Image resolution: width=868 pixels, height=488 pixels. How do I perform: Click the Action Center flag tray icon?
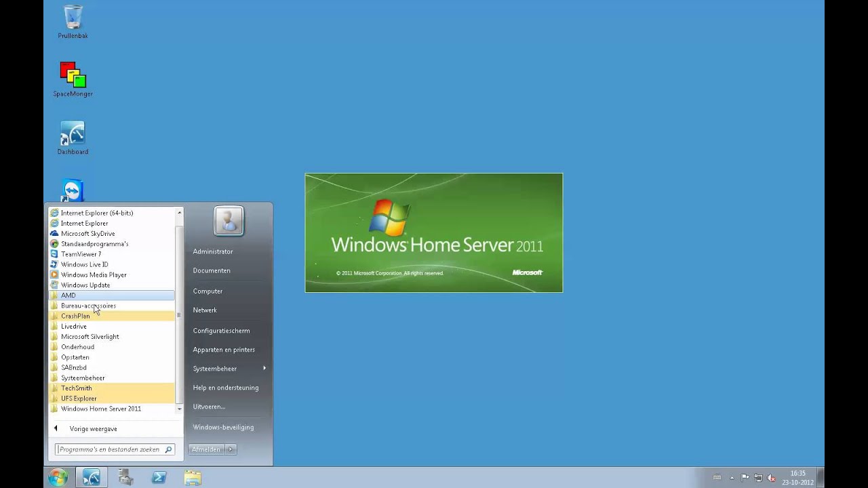[745, 478]
